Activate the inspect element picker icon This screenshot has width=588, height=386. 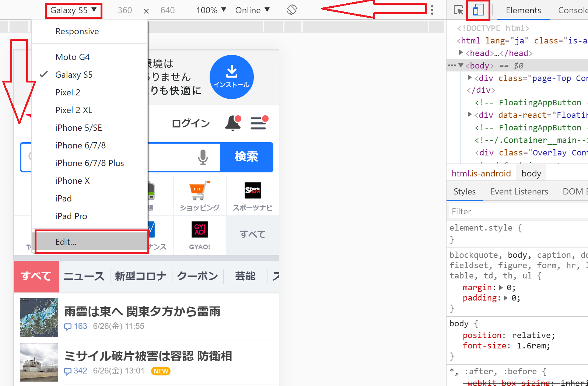459,10
